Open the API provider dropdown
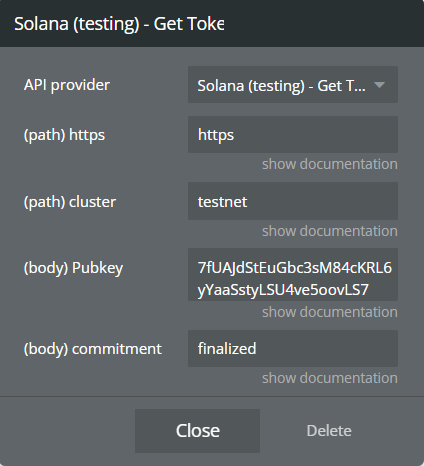The width and height of the screenshot is (424, 466). 293,85
